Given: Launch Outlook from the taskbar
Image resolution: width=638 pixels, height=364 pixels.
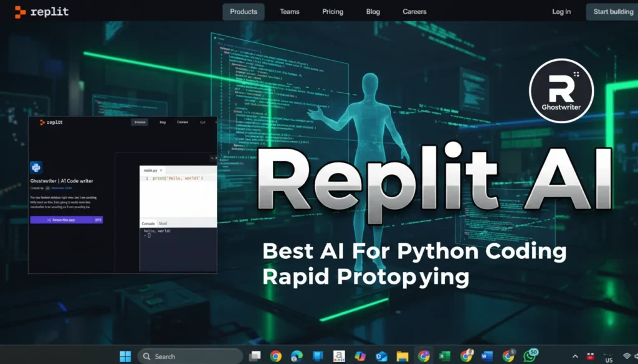Looking at the screenshot, I should (381, 356).
